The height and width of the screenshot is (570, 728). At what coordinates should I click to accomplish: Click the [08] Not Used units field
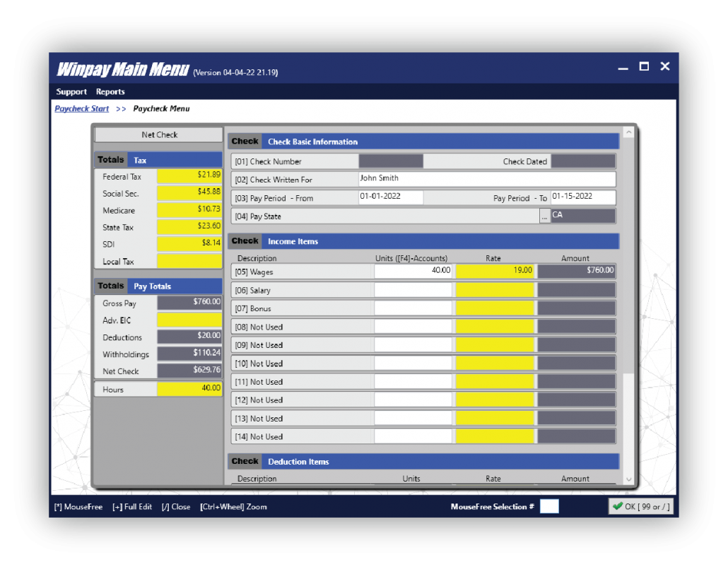[413, 327]
